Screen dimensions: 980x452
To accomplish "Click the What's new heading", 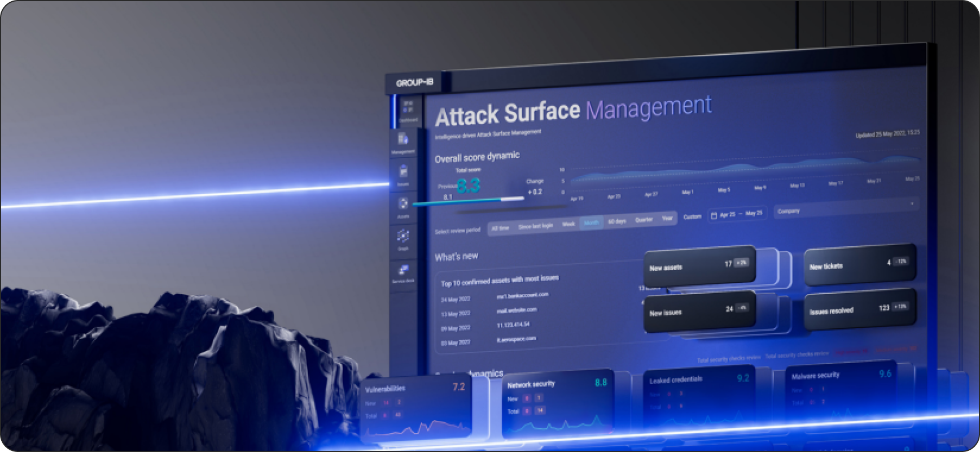I will [456, 257].
